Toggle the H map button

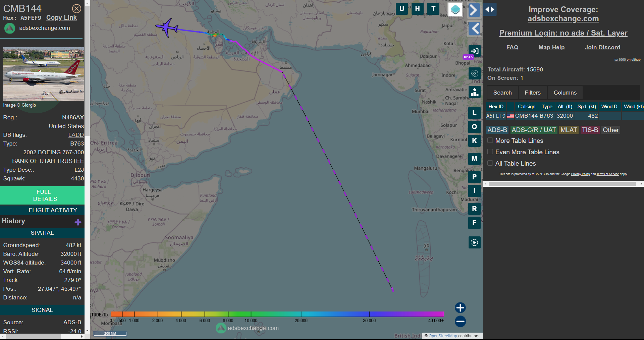coord(418,9)
